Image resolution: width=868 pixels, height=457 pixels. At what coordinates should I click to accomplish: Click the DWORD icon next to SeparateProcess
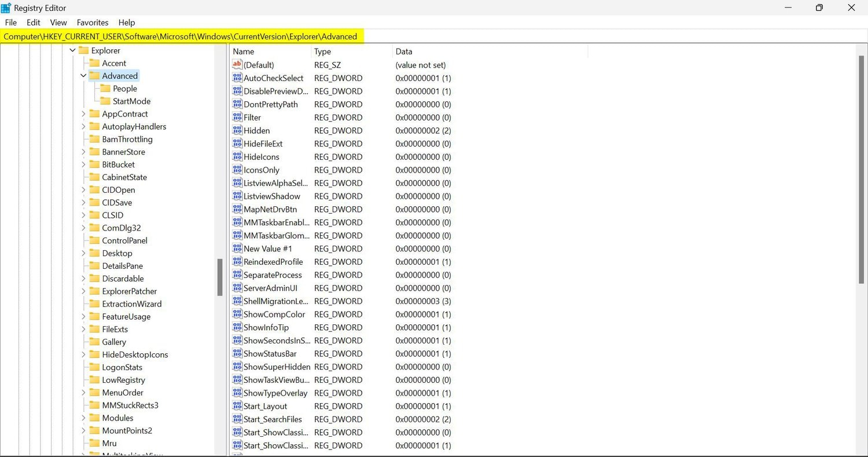(x=237, y=275)
